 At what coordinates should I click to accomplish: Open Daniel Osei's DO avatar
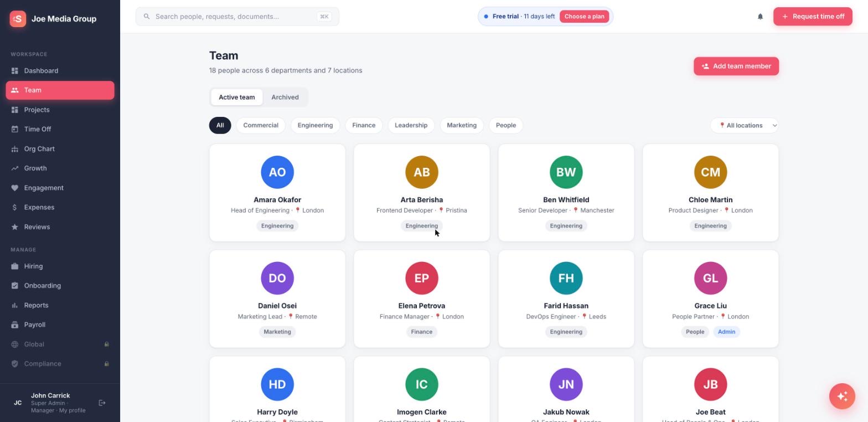pyautogui.click(x=277, y=278)
